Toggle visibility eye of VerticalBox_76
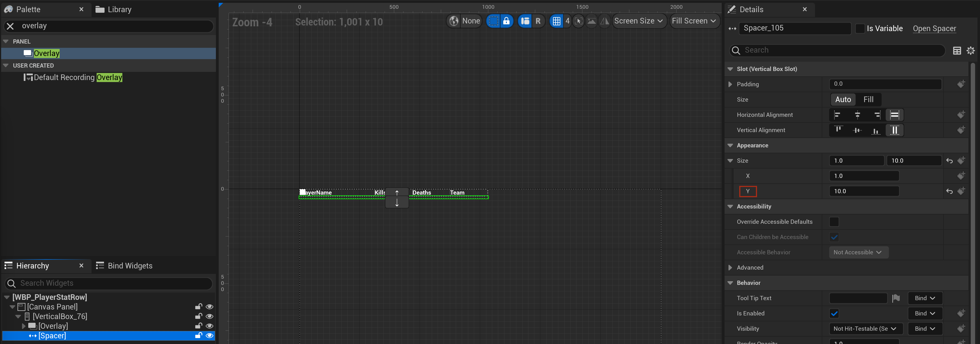This screenshot has width=980, height=344. (209, 316)
